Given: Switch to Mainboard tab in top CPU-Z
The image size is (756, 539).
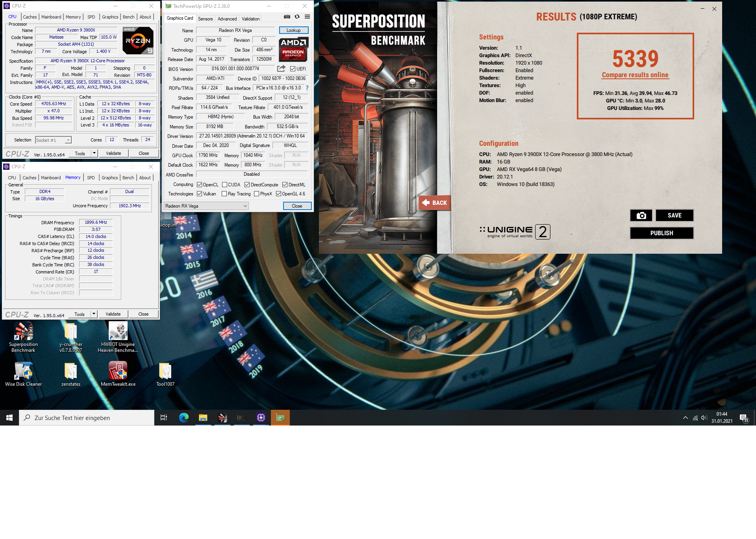Looking at the screenshot, I should tap(51, 17).
